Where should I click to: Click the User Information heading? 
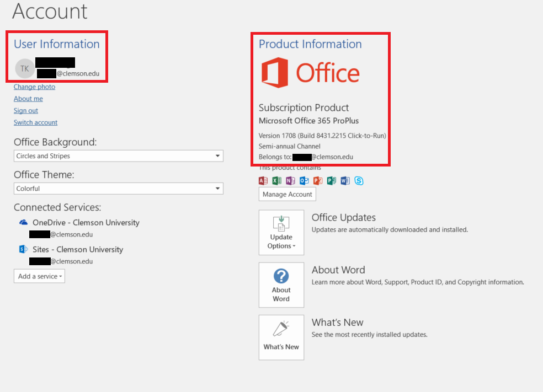click(x=57, y=44)
